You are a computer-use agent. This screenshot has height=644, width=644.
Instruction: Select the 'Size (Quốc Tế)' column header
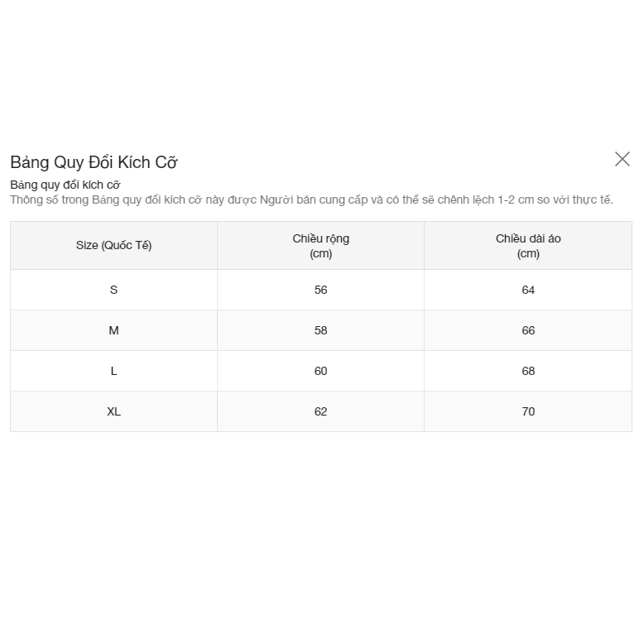tap(113, 245)
